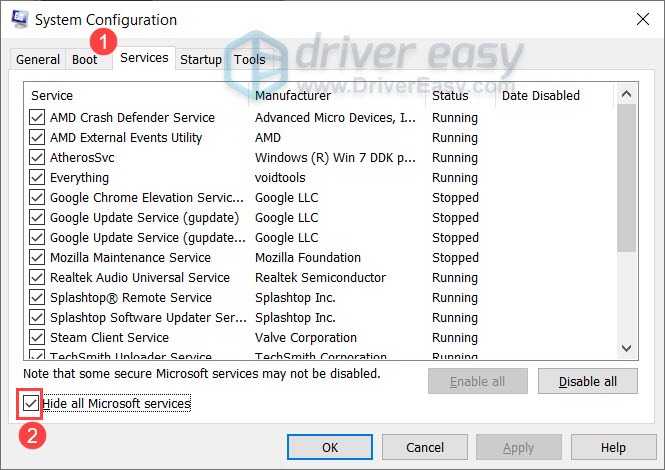Uncheck Mozilla Maintenance Service checkbox

37,257
